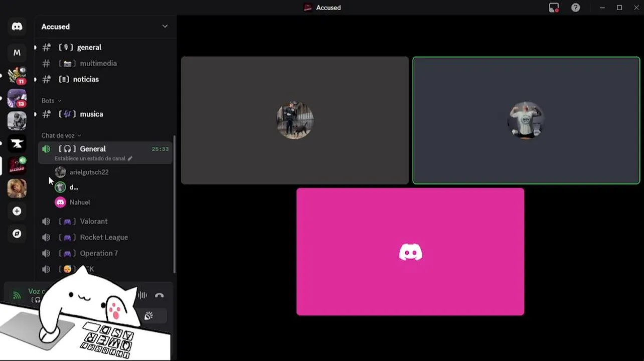Collapse the Bots category
The image size is (644, 361).
coord(51,101)
